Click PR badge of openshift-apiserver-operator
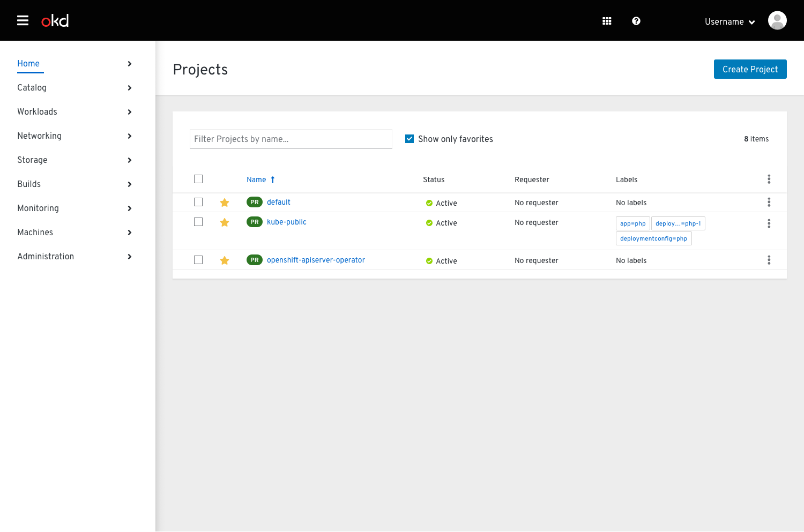Viewport: 804px width, 532px height. pos(255,260)
